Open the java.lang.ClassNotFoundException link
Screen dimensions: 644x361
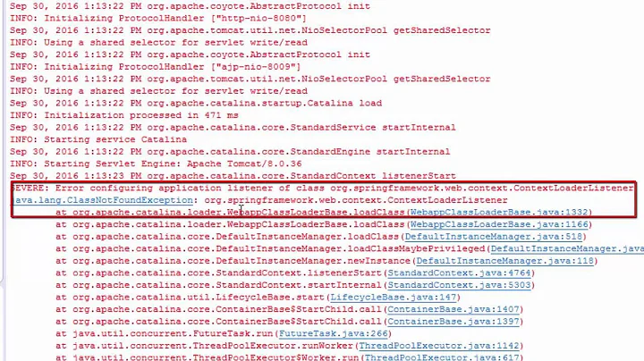pyautogui.click(x=103, y=200)
